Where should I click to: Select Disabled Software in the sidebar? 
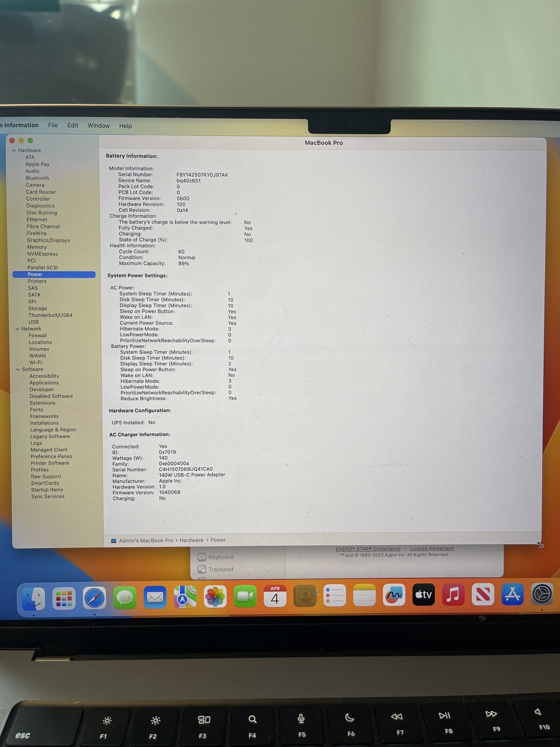pyautogui.click(x=51, y=396)
